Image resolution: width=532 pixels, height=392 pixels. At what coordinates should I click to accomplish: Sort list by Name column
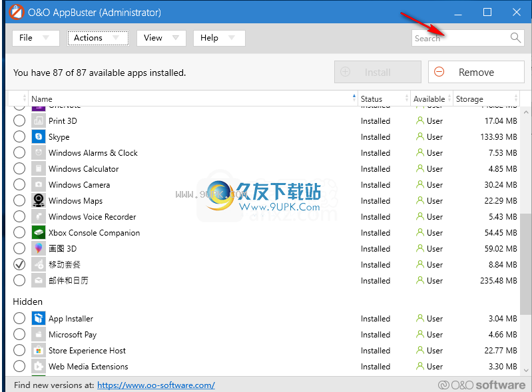[192, 98]
